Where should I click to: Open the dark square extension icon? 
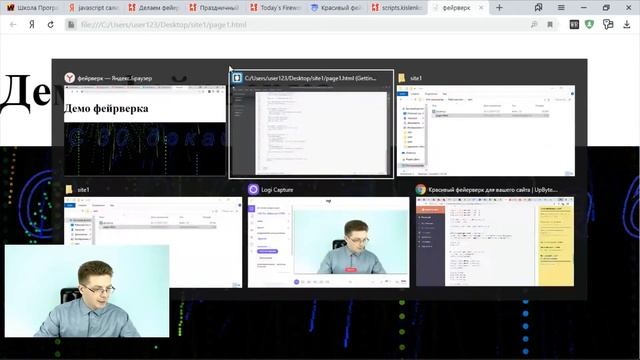coord(574,24)
